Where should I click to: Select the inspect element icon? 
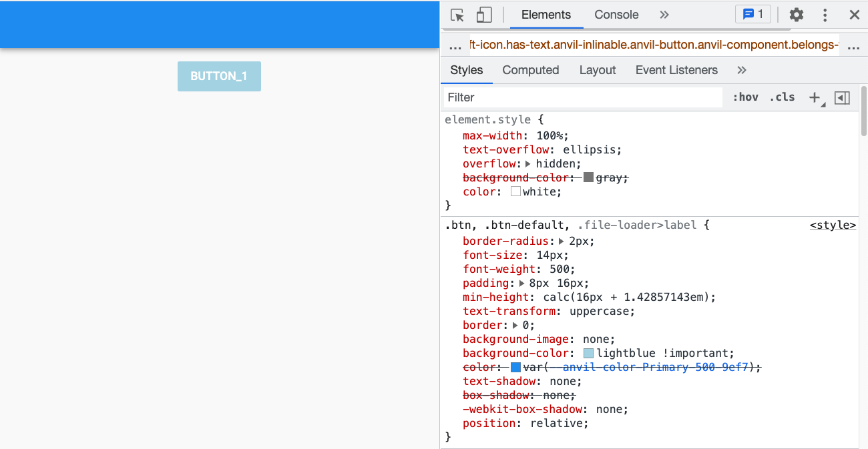[x=457, y=15]
